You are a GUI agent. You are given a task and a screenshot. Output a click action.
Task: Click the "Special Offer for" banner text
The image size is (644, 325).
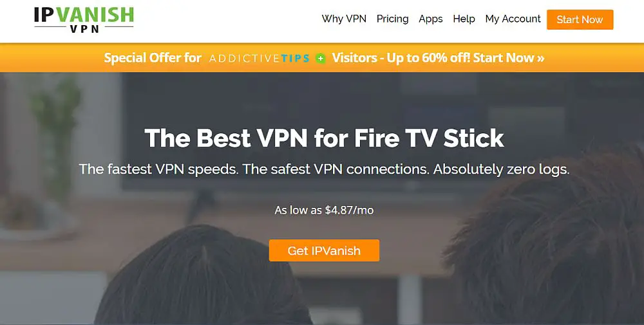coord(153,58)
